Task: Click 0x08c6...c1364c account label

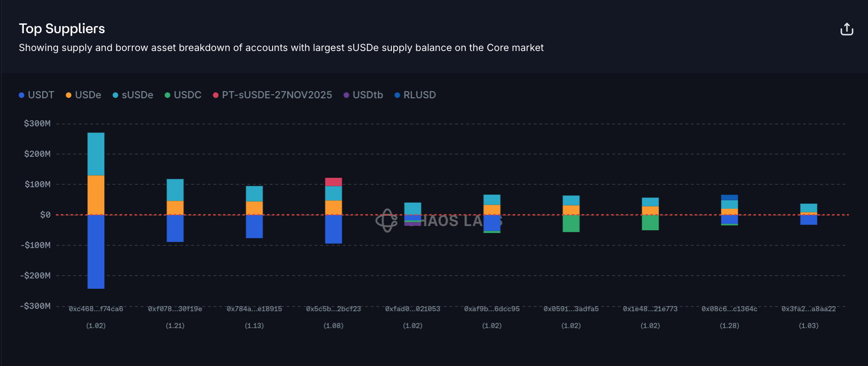Action: click(729, 309)
